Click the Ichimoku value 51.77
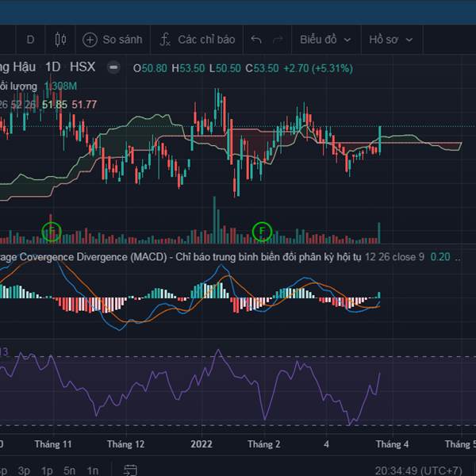The width and height of the screenshot is (476, 476). pos(84,105)
